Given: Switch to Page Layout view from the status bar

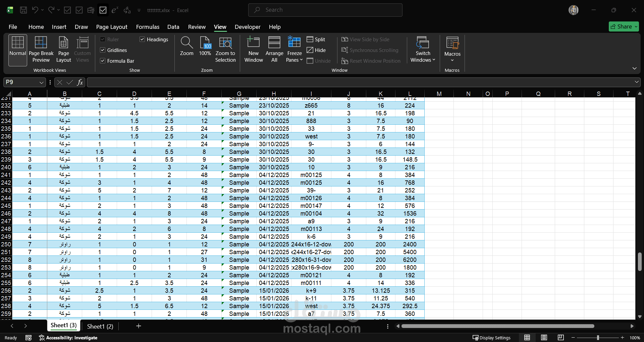Looking at the screenshot, I should coord(544,338).
